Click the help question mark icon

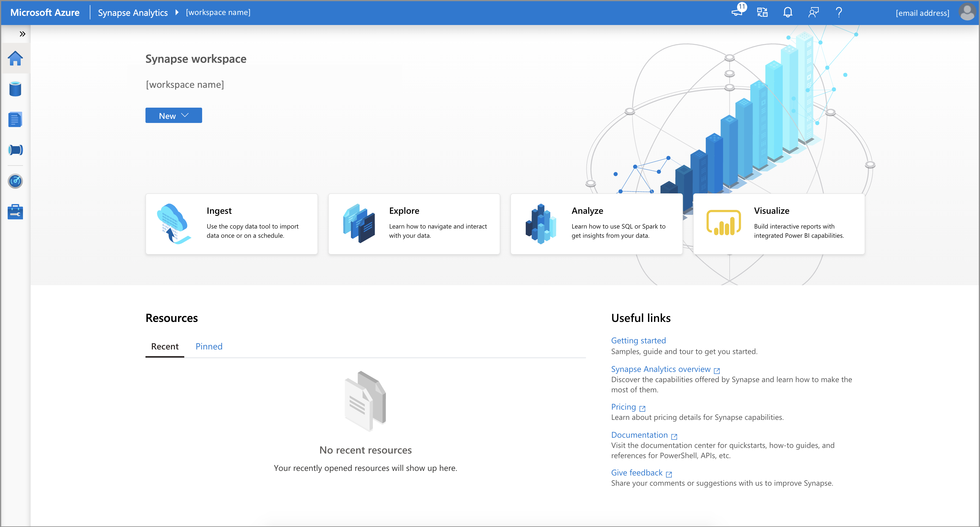point(839,12)
